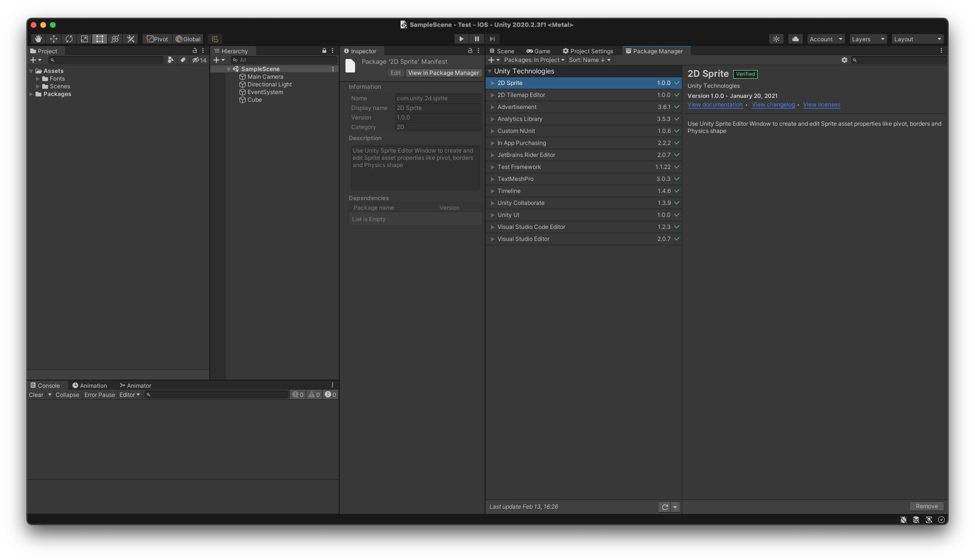Toggle Error Pause in Console
This screenshot has width=975, height=560.
(x=100, y=395)
